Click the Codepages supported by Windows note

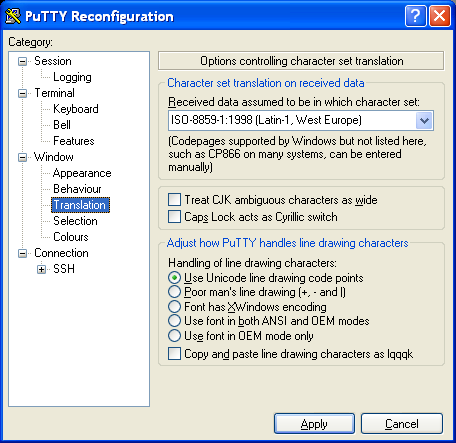click(297, 154)
